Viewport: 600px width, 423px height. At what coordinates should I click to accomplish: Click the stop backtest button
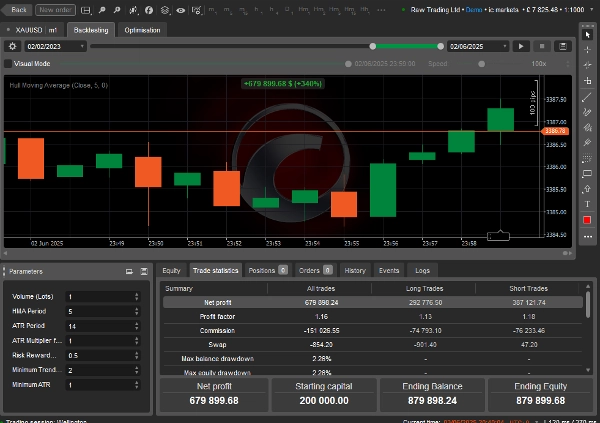[542, 46]
